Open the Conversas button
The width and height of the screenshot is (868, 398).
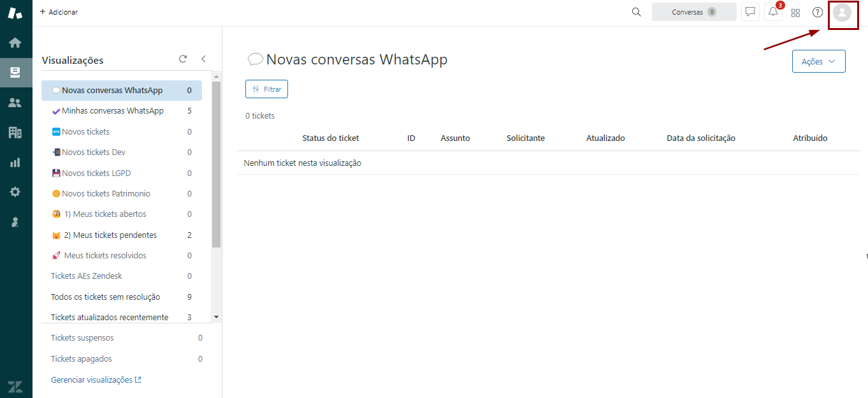(x=693, y=12)
